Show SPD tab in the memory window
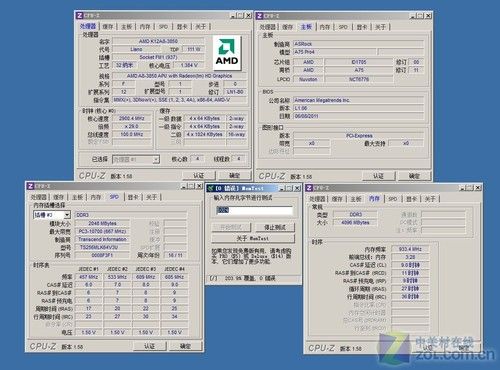500x370 pixels. [x=393, y=199]
